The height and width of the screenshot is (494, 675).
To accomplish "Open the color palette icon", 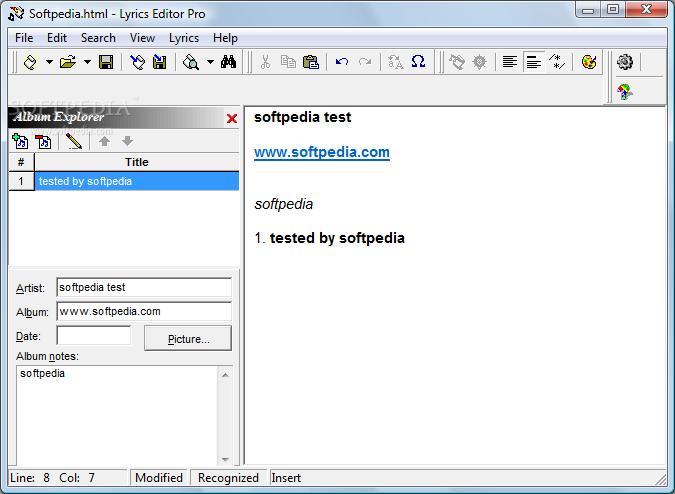I will (x=589, y=62).
